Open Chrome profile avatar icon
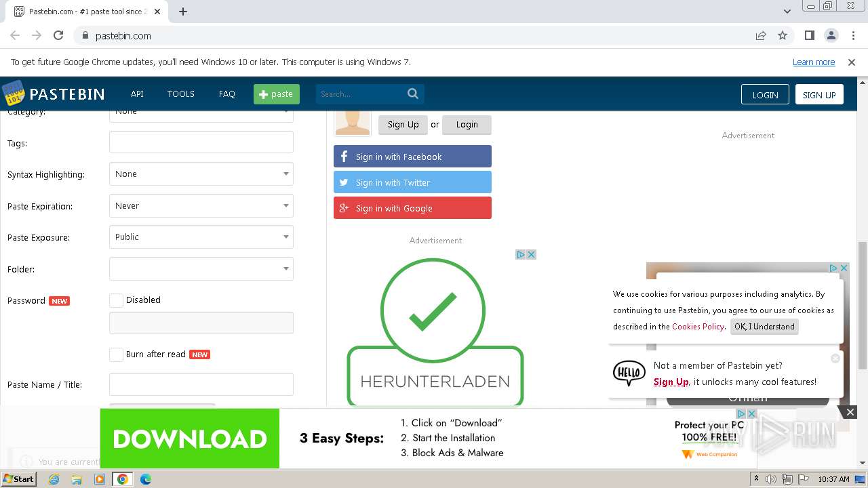868x488 pixels. [831, 35]
